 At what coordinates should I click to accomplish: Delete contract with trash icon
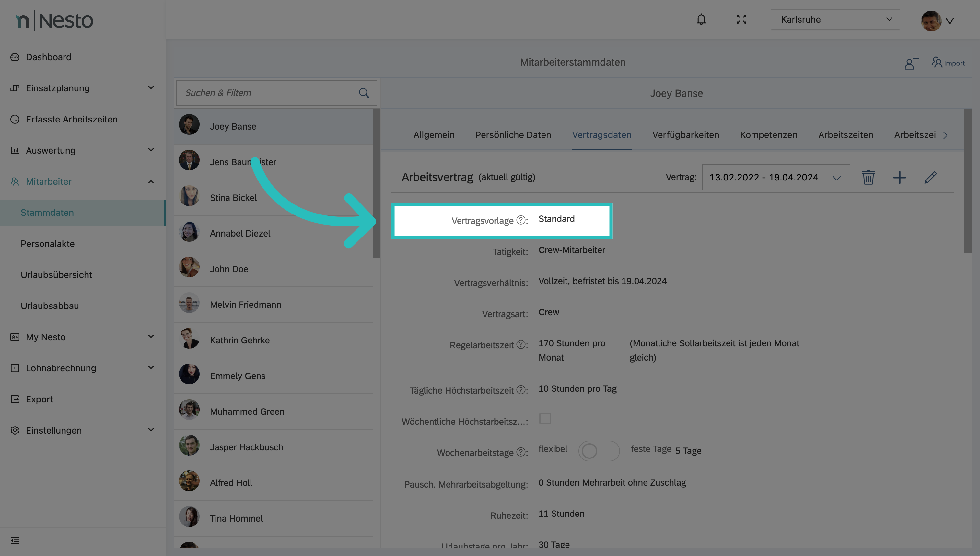(x=868, y=178)
